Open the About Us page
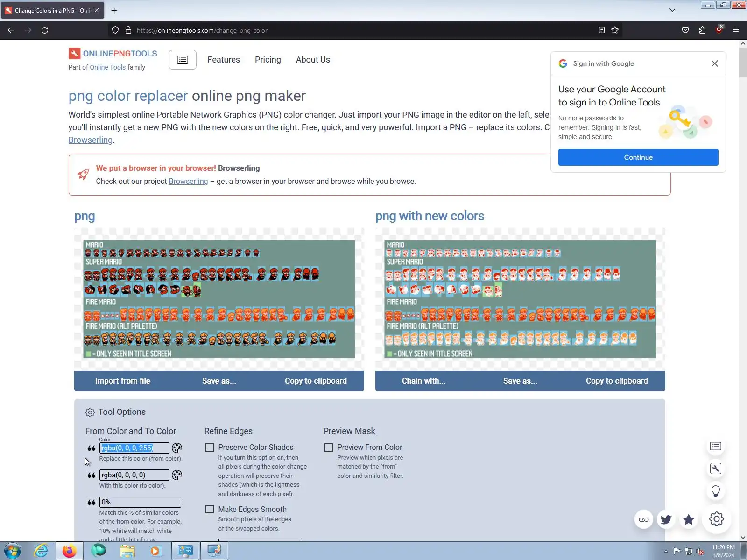This screenshot has width=747, height=560. [x=313, y=60]
